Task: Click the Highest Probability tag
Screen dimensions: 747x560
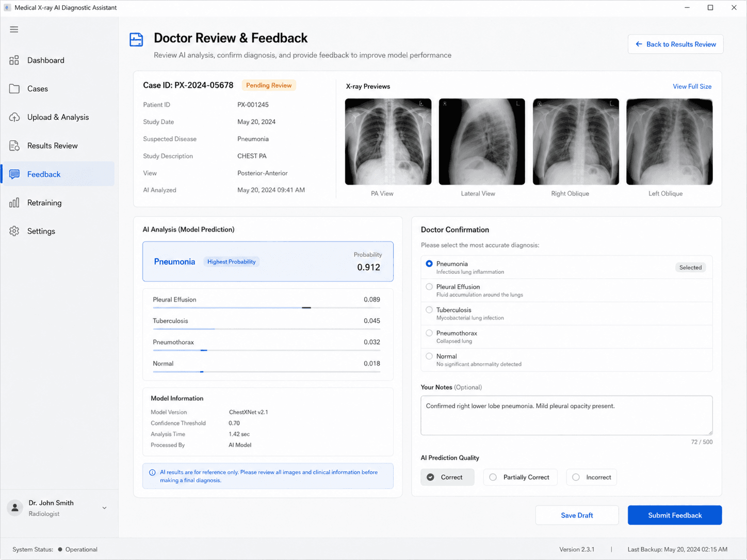Action: point(232,262)
